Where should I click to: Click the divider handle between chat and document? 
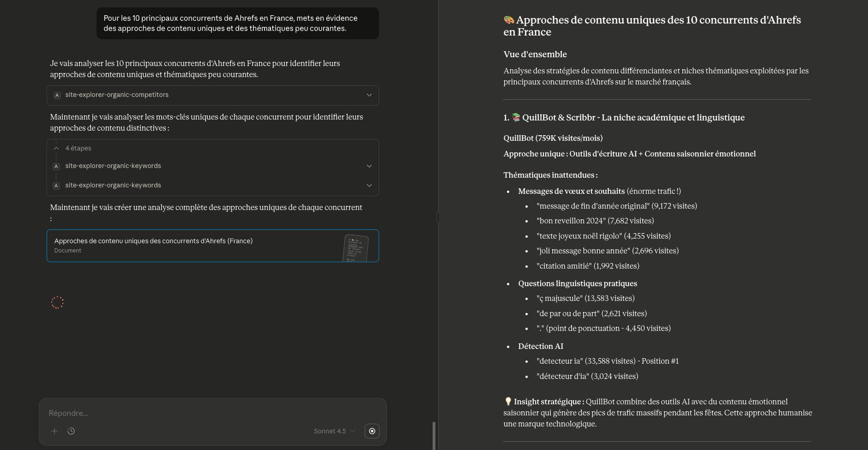(x=438, y=217)
